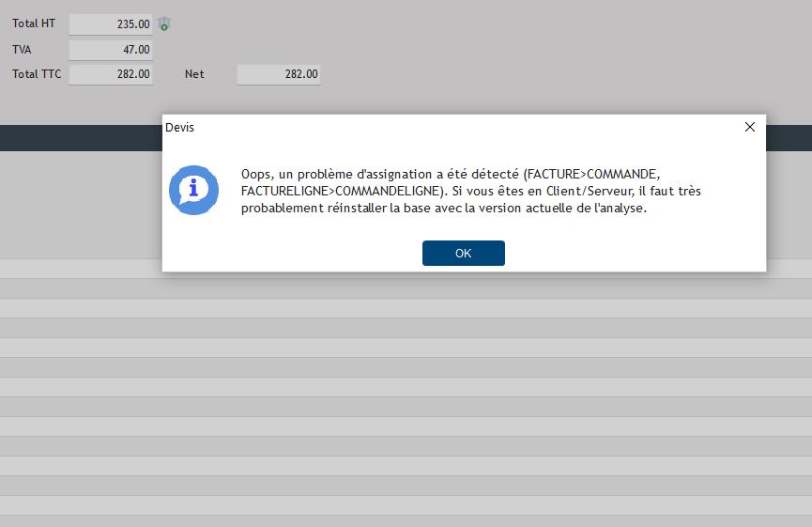Click the empty space right of Net field
812x527 pixels.
coord(563,74)
